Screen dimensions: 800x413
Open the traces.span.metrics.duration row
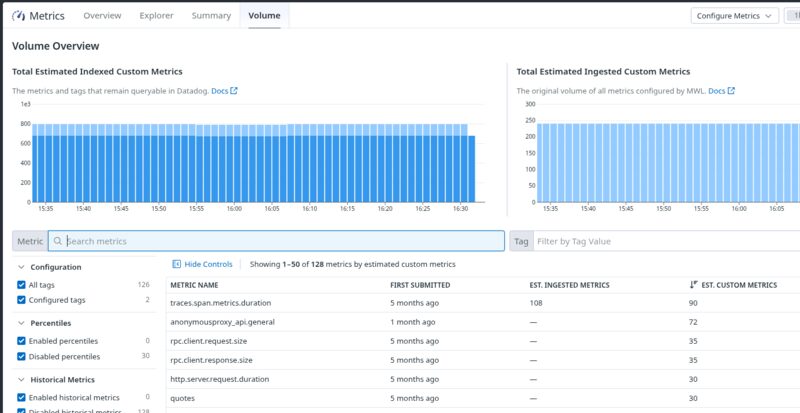(x=483, y=303)
